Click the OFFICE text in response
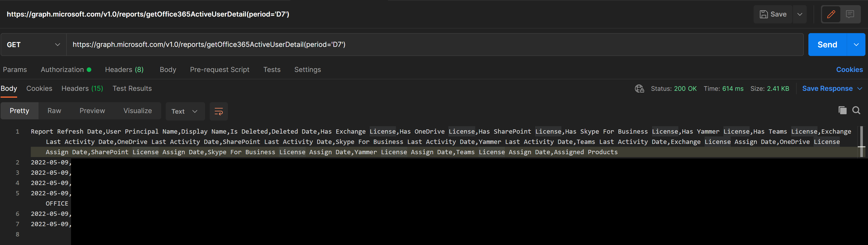The image size is (868, 245). (57, 204)
